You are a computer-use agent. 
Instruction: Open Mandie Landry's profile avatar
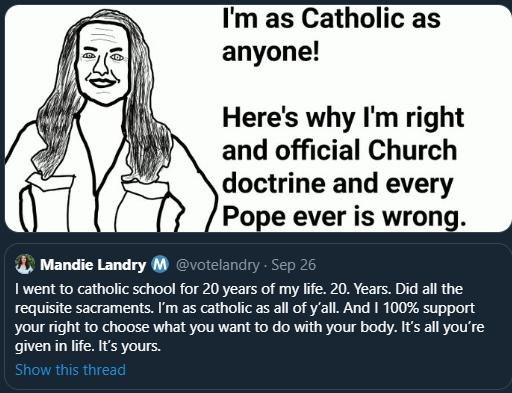click(25, 264)
